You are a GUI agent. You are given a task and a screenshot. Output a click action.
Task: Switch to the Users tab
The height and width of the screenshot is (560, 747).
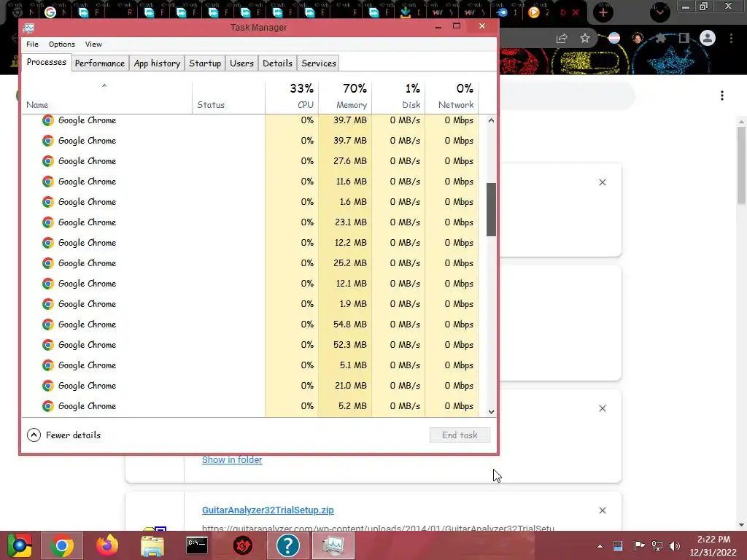pyautogui.click(x=241, y=63)
